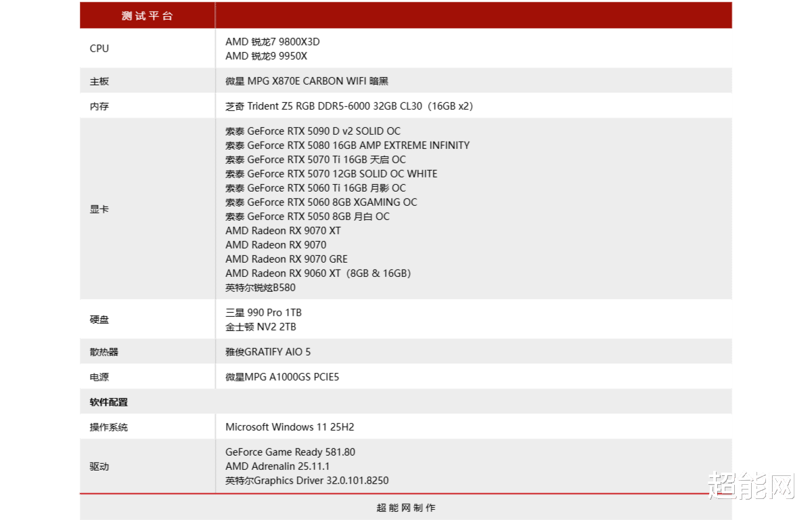Click the 三星 990 Pro 1TB entry

(x=263, y=313)
